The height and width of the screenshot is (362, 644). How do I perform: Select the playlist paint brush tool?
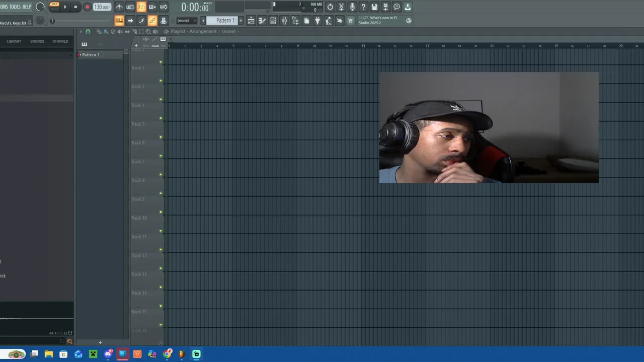click(x=106, y=31)
